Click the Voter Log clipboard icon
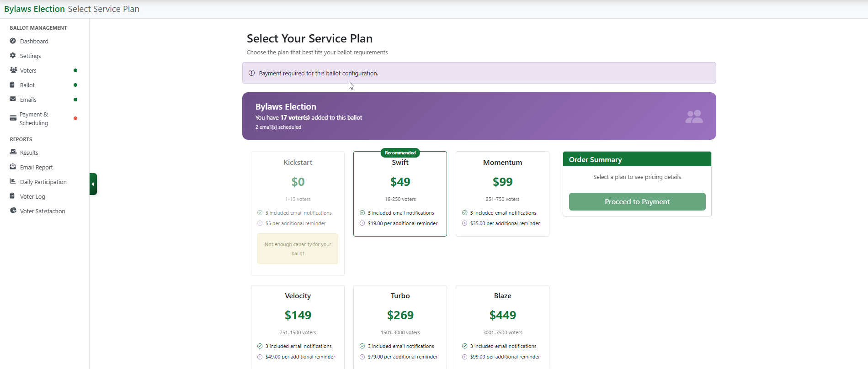868x369 pixels. tap(13, 196)
